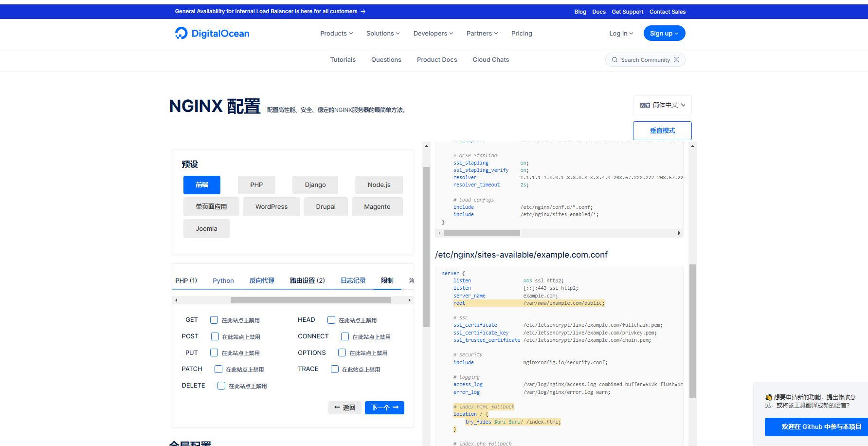Focus the Search Community field
868x446 pixels.
point(645,60)
